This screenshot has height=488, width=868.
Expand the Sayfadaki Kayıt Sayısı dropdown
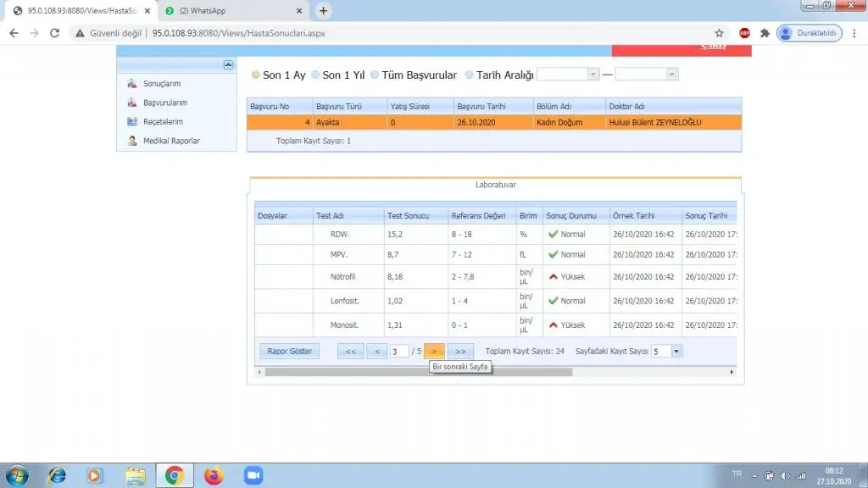coord(676,351)
